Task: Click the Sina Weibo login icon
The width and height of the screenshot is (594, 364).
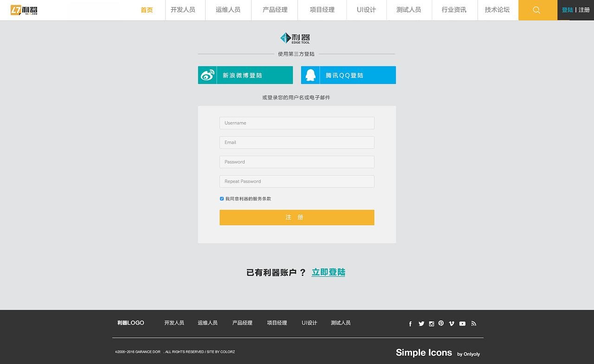Action: (207, 75)
